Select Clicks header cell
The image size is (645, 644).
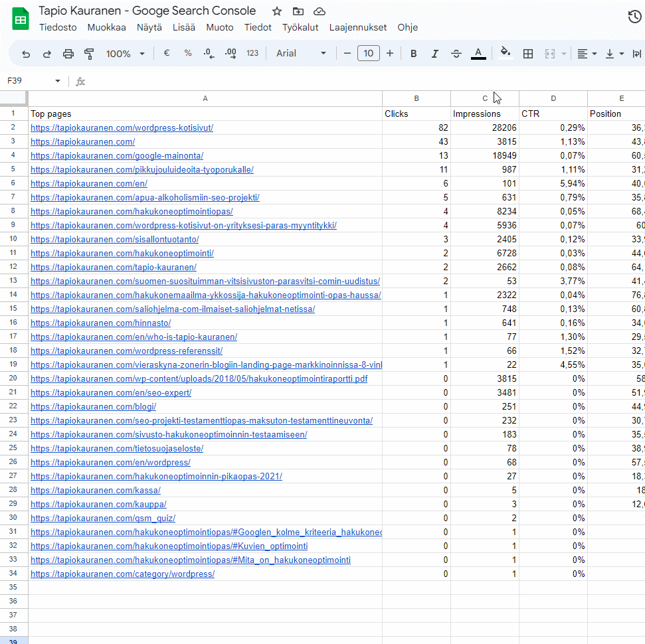416,114
